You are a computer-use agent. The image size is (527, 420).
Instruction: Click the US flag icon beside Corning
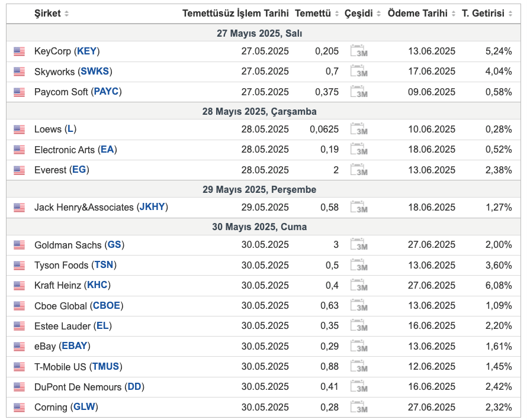(x=19, y=407)
